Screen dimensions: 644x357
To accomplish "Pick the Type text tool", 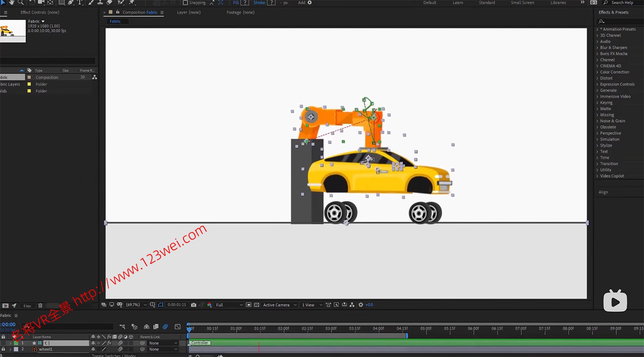I will 80,3.
